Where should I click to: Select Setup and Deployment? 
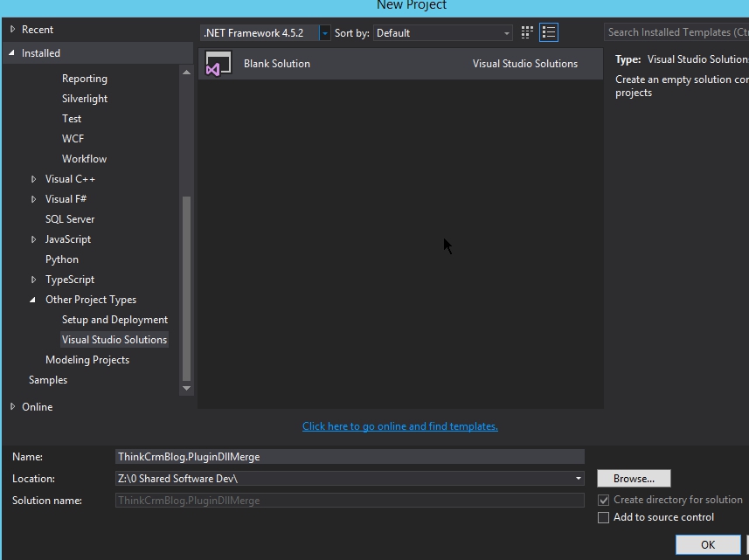(114, 320)
